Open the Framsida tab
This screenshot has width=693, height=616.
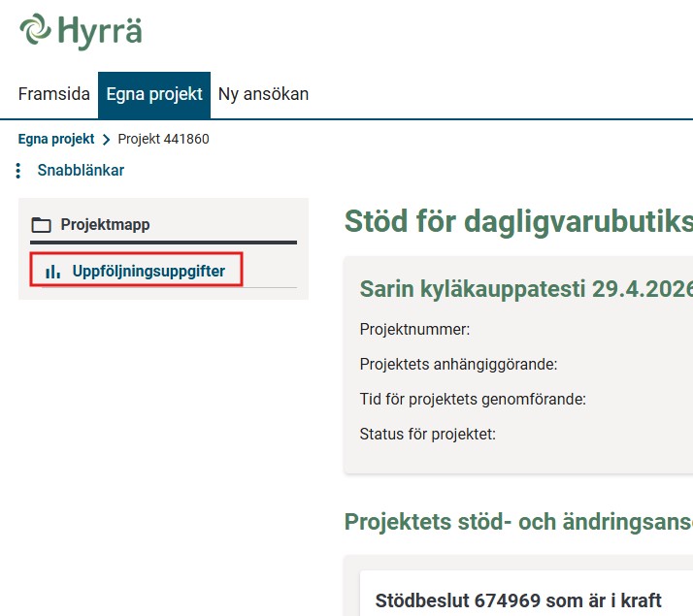pyautogui.click(x=54, y=94)
